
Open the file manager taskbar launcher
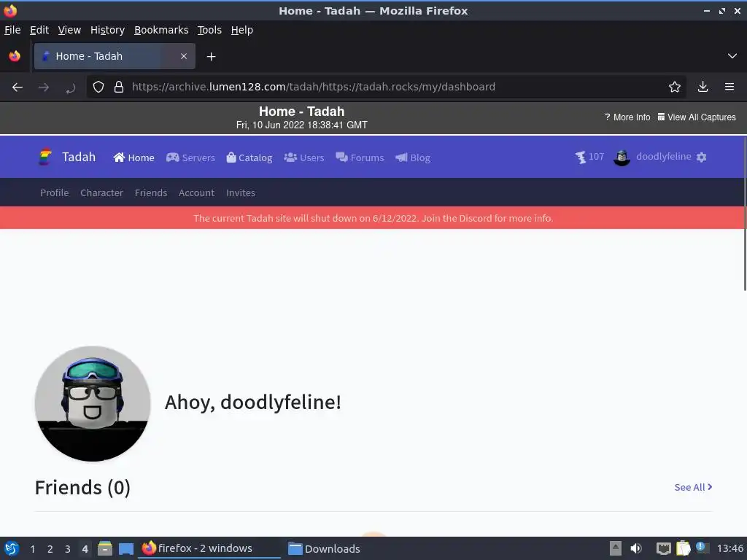pyautogui.click(x=105, y=548)
